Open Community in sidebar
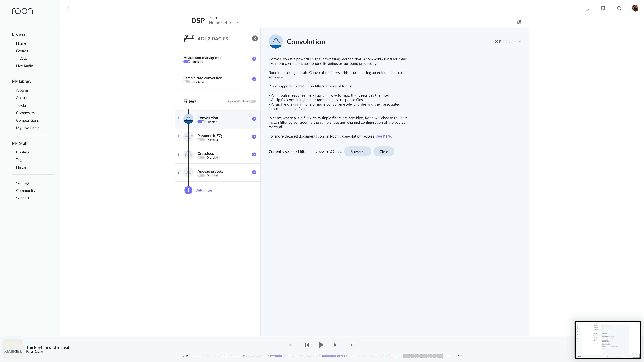The width and height of the screenshot is (644, 362). [26, 191]
